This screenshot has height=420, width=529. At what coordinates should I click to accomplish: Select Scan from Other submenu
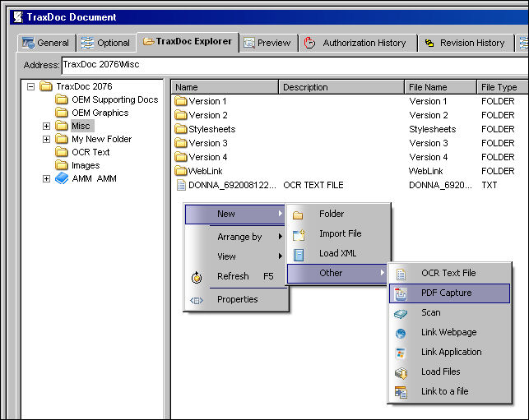449,312
